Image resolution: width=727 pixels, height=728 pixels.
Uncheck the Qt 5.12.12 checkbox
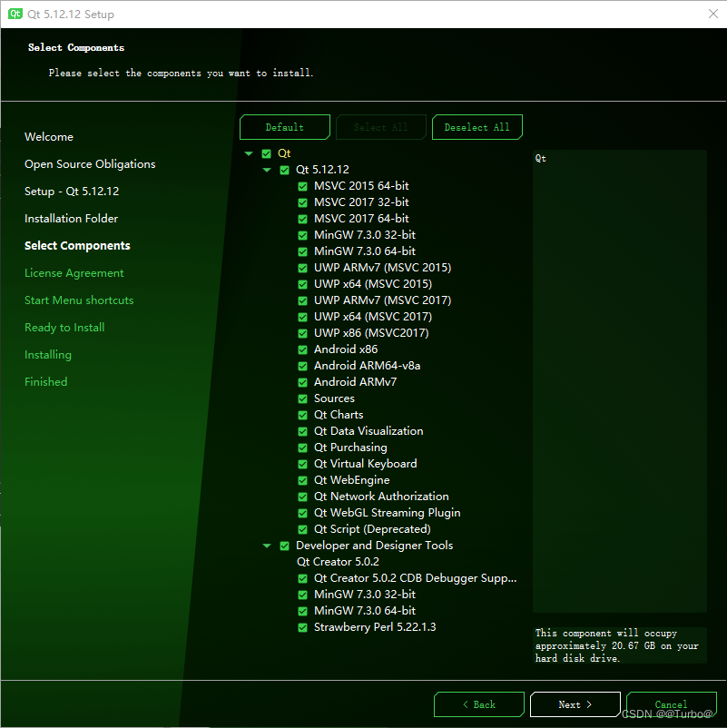[285, 170]
